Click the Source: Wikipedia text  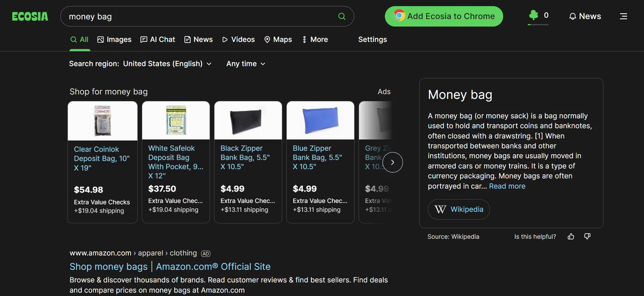453,237
